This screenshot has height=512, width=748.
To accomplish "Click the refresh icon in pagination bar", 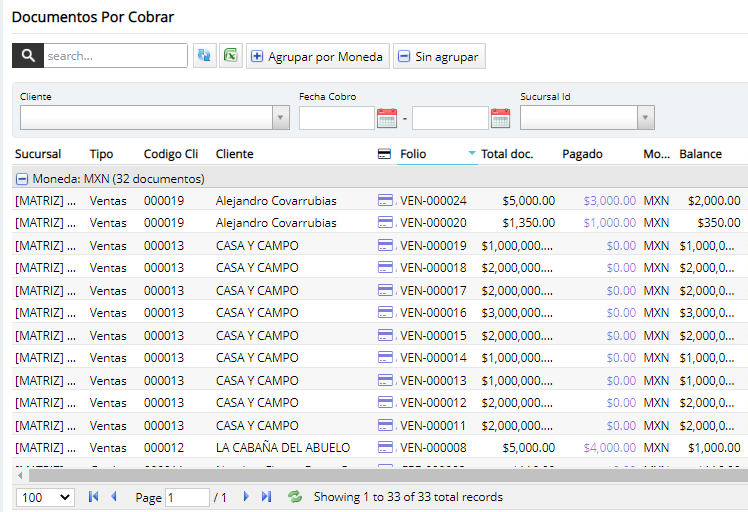I will click(295, 497).
